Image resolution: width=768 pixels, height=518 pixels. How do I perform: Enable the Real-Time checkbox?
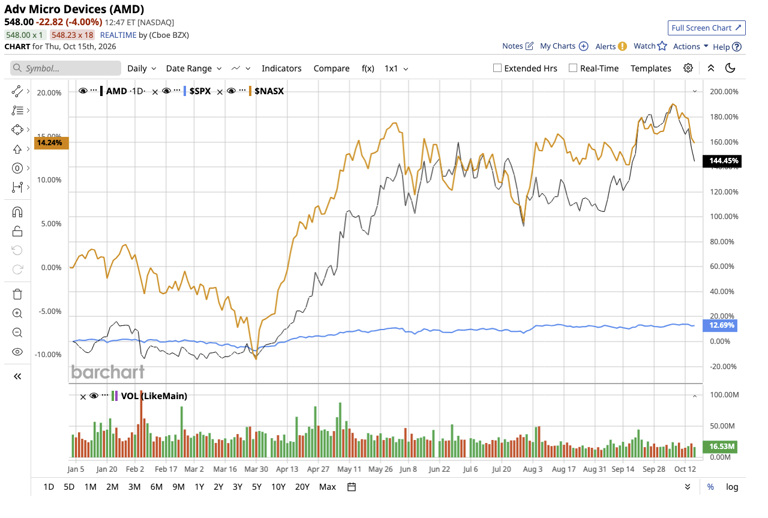(x=573, y=68)
